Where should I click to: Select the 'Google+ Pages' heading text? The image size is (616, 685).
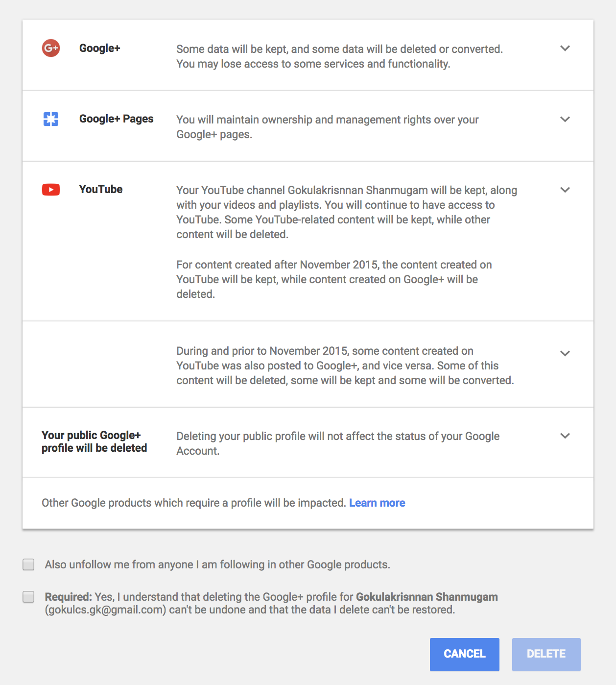coord(117,119)
